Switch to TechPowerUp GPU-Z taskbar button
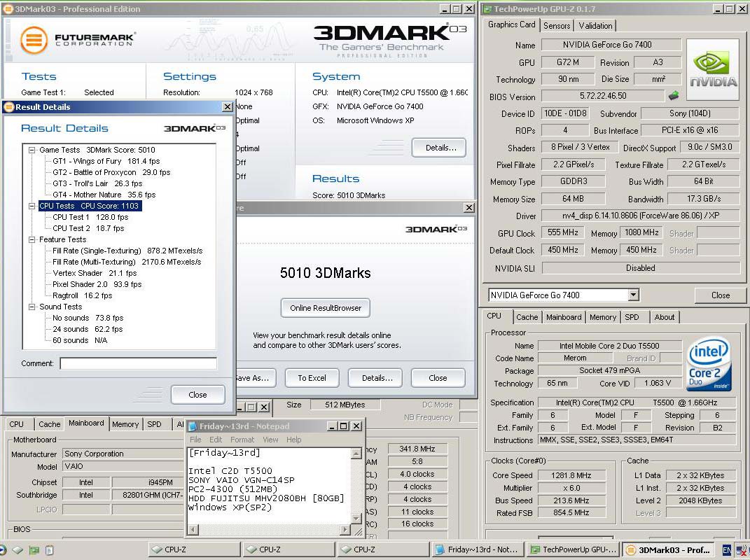The height and width of the screenshot is (560, 750). coord(573,549)
